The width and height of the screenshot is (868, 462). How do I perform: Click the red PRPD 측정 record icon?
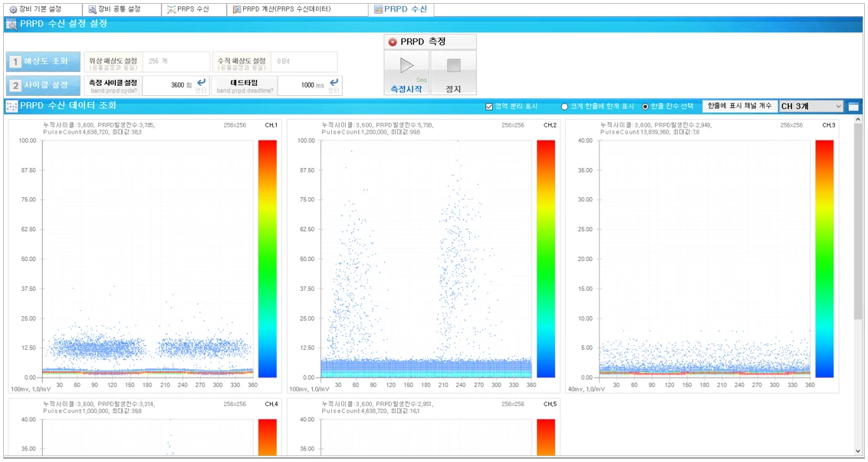(393, 42)
